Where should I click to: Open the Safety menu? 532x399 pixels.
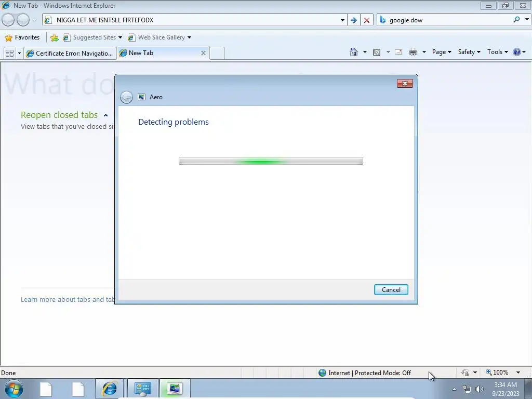point(469,52)
